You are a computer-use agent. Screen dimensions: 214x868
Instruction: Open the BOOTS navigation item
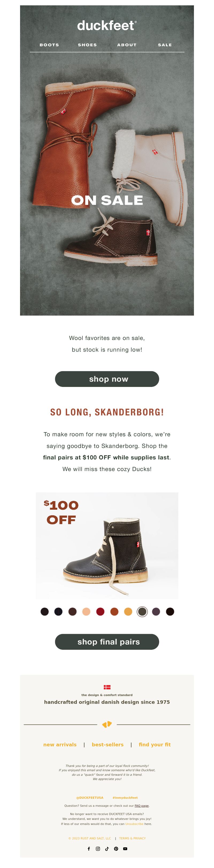pos(49,45)
